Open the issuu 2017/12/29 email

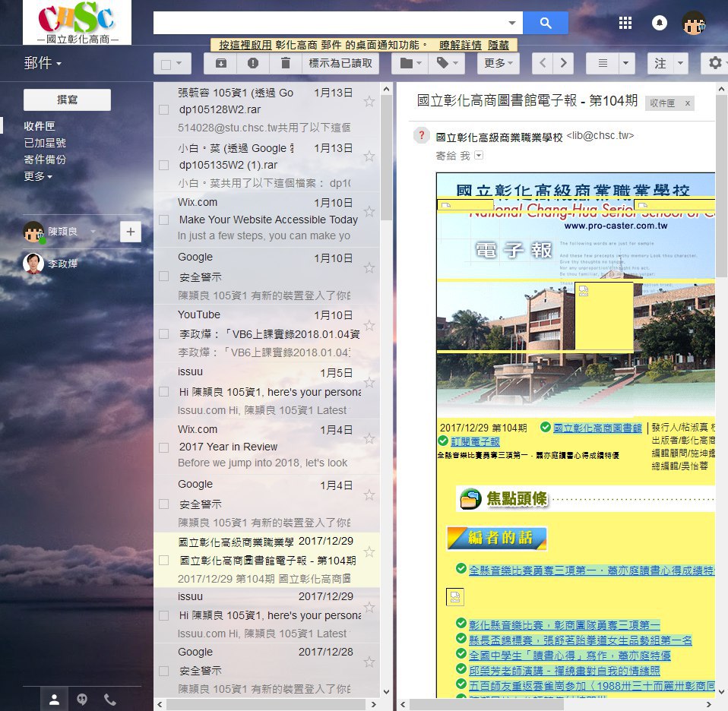click(x=267, y=615)
